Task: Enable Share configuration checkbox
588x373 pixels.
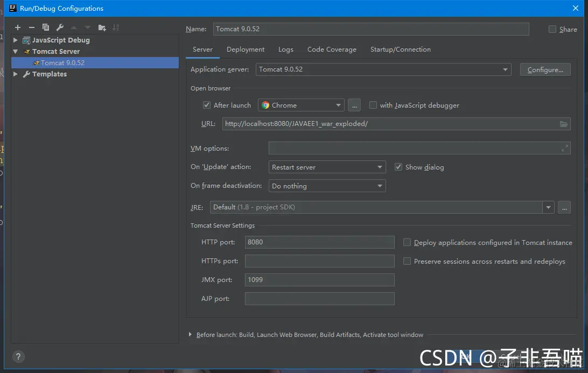Action: pyautogui.click(x=552, y=29)
